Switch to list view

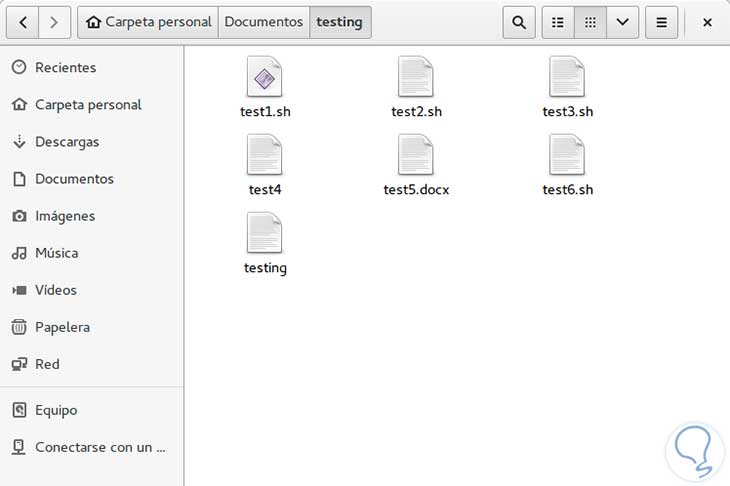click(558, 22)
